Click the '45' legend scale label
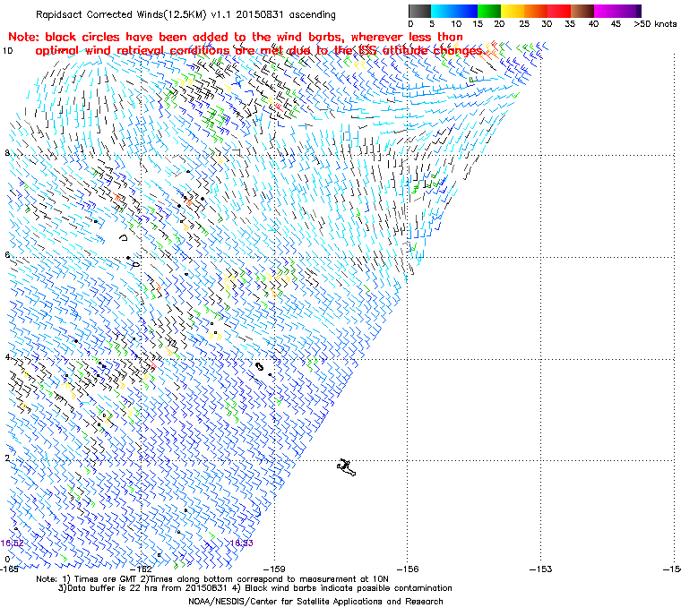The image size is (681, 616). [x=616, y=24]
